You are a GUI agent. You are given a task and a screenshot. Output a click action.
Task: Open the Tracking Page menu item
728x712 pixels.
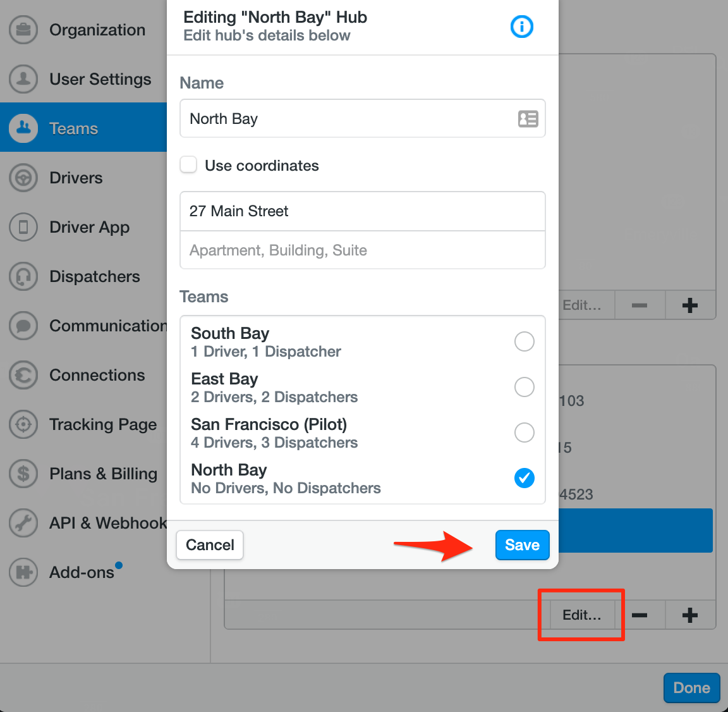tap(83, 424)
